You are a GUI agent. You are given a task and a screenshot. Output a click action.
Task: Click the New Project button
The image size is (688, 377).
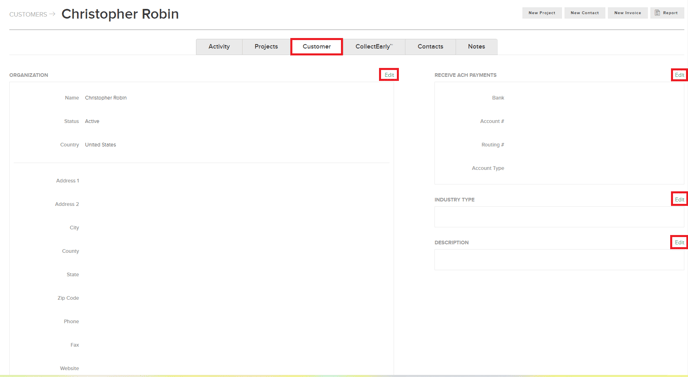[542, 13]
